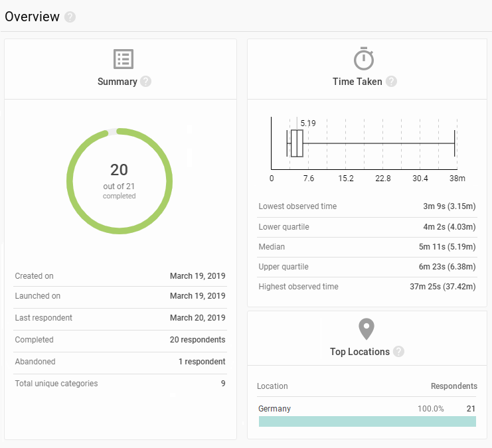
Task: Click 'March 20, 2019' last respondent date
Action: [198, 318]
